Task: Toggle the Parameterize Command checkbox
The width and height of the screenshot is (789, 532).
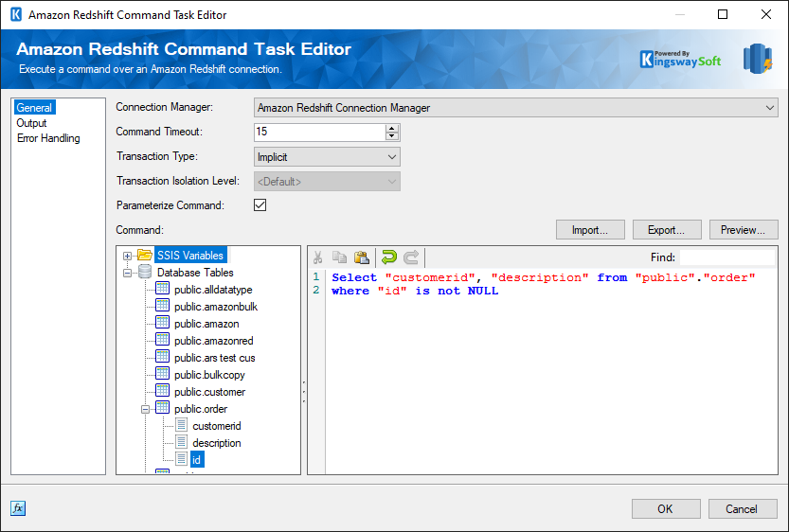Action: tap(260, 205)
